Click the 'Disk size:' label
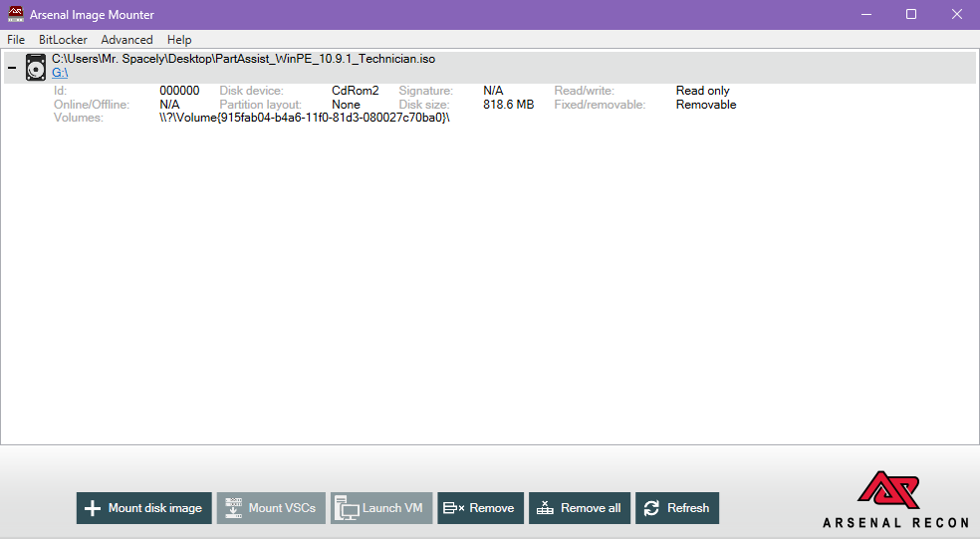Screen dimensions: 980x539 coord(423,105)
